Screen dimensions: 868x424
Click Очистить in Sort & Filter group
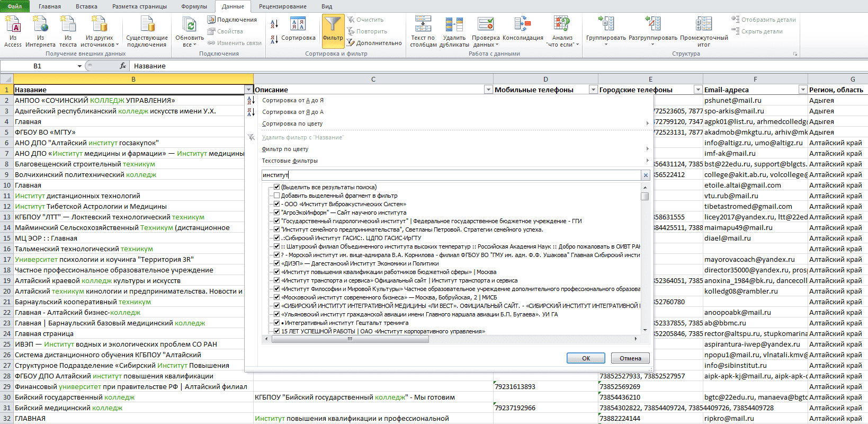365,20
